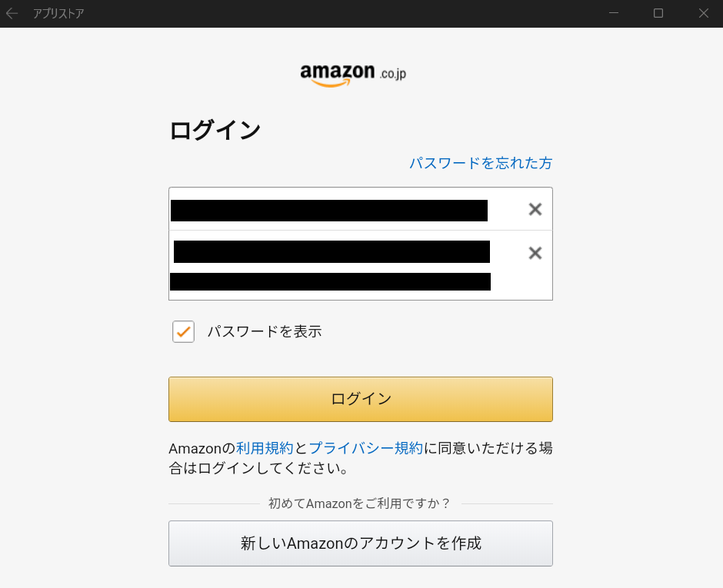Click the 新しいAmazonのアカウントを作成 button
This screenshot has width=723, height=588.
pyautogui.click(x=360, y=543)
